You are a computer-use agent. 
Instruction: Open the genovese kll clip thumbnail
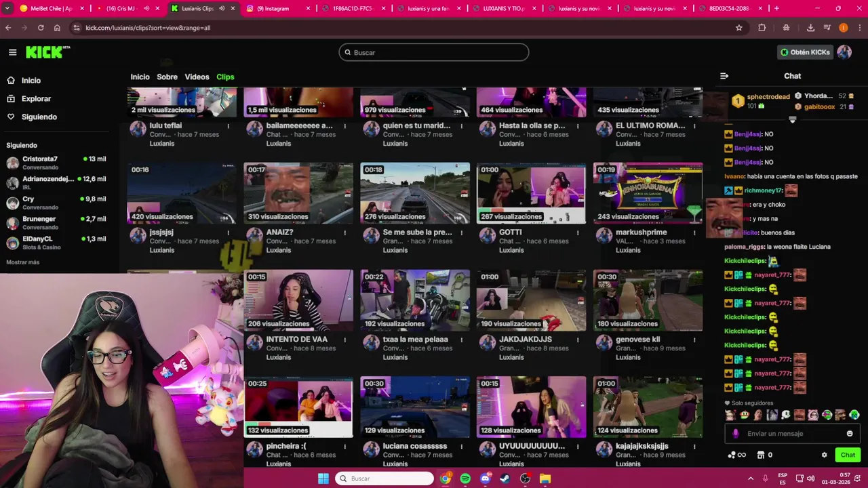[648, 300]
